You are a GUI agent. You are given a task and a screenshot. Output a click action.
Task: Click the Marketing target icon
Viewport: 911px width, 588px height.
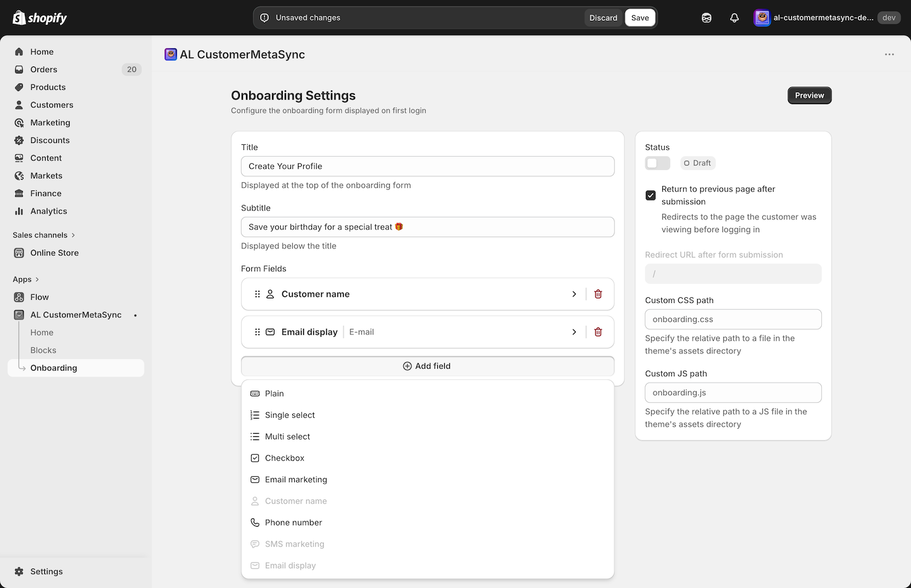click(19, 123)
